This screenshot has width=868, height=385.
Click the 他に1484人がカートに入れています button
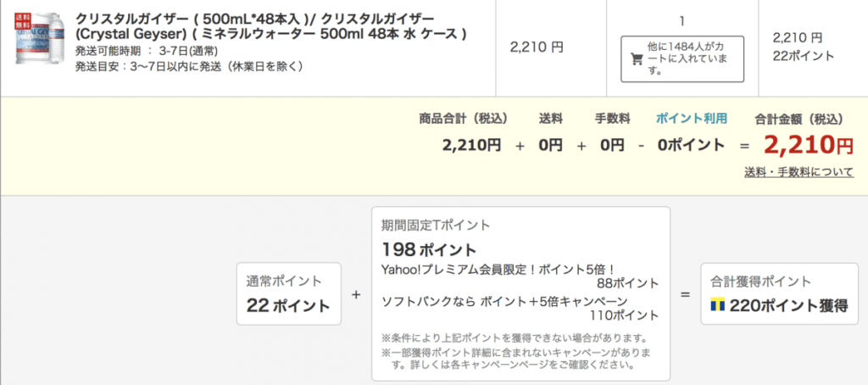click(x=682, y=59)
